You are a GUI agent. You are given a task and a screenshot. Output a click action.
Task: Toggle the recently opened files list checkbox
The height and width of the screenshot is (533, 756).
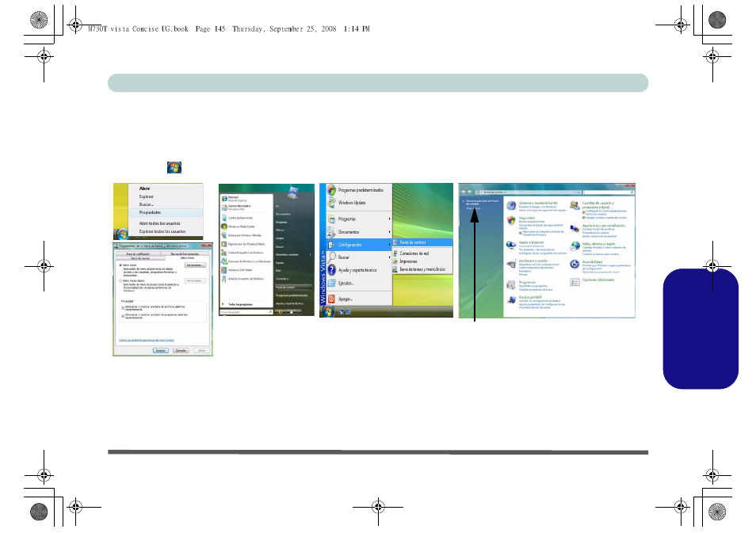(123, 307)
